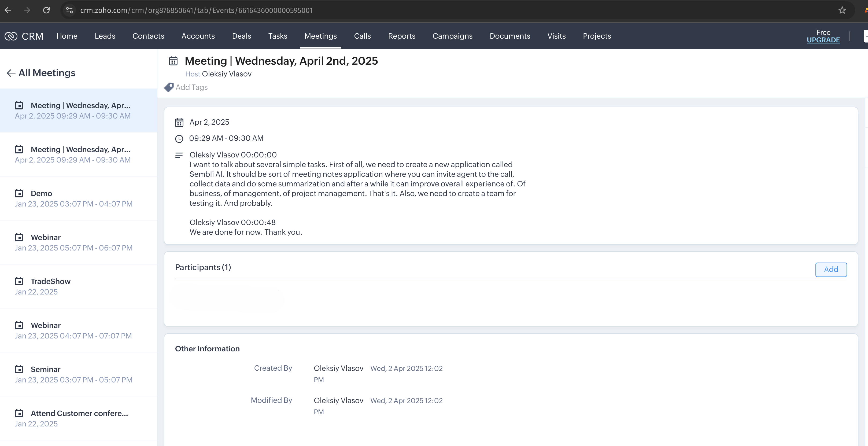The height and width of the screenshot is (446, 868).
Task: Open the Leads tab
Action: tap(105, 36)
